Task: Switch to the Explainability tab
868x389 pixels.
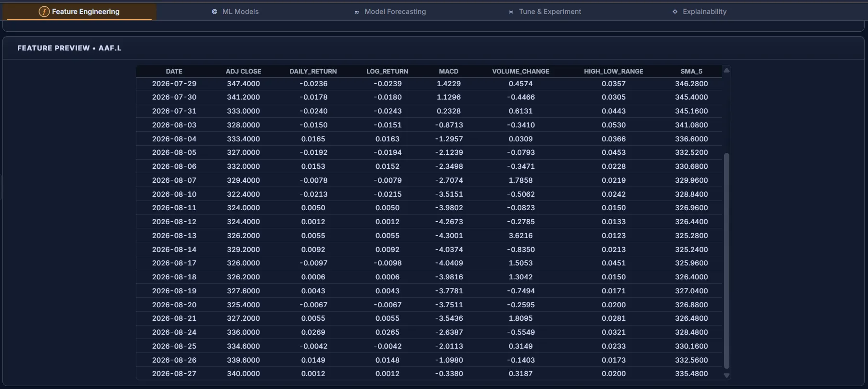Action: 700,12
